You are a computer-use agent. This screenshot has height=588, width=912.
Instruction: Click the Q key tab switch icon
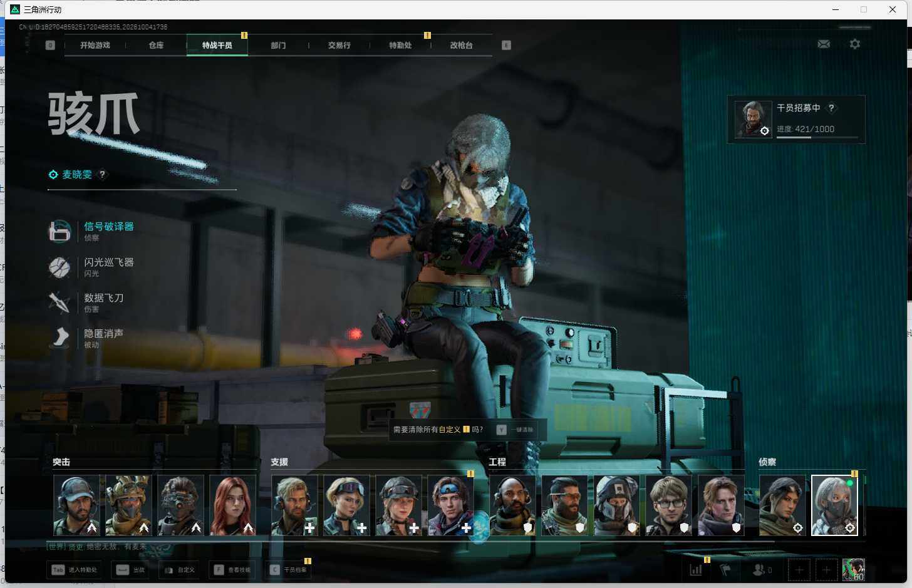(50, 45)
